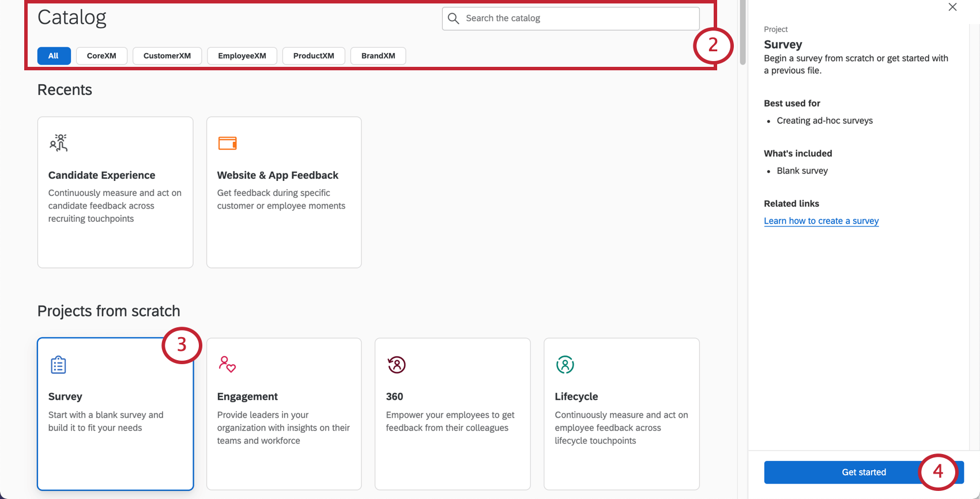
Task: Click 'Creating ad-hoc surveys' bullet text
Action: 824,120
